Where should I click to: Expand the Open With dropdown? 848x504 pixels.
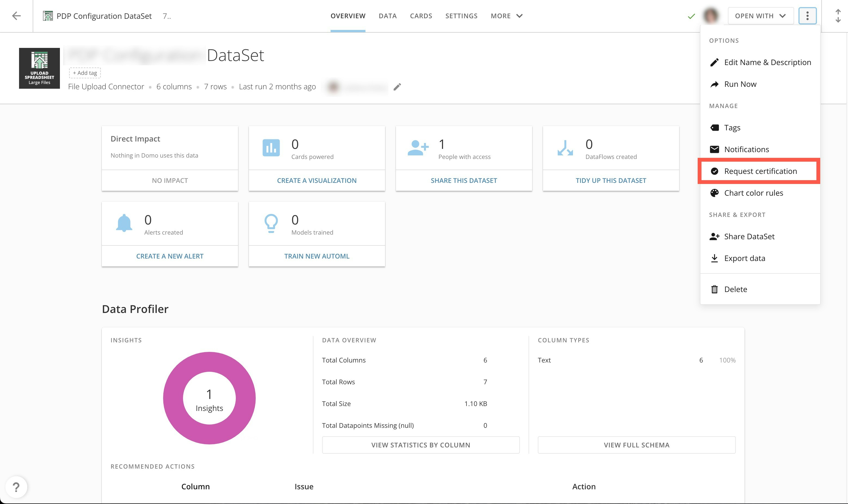[x=760, y=16]
